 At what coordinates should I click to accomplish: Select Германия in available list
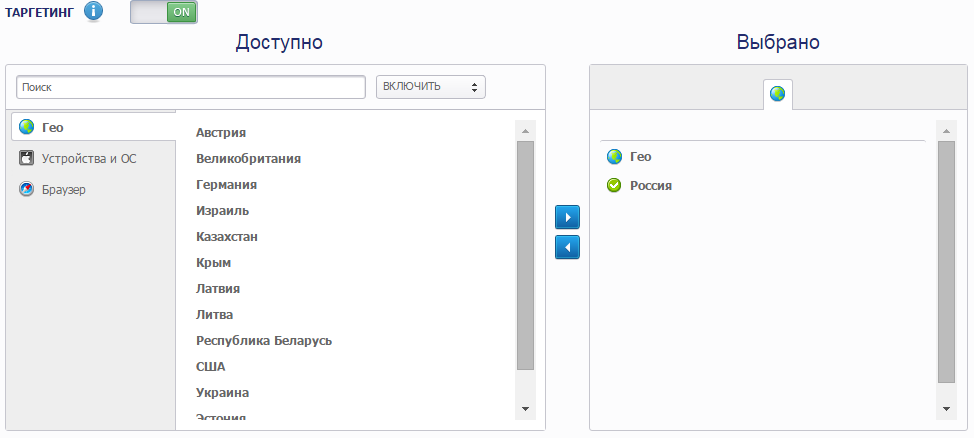(x=227, y=185)
